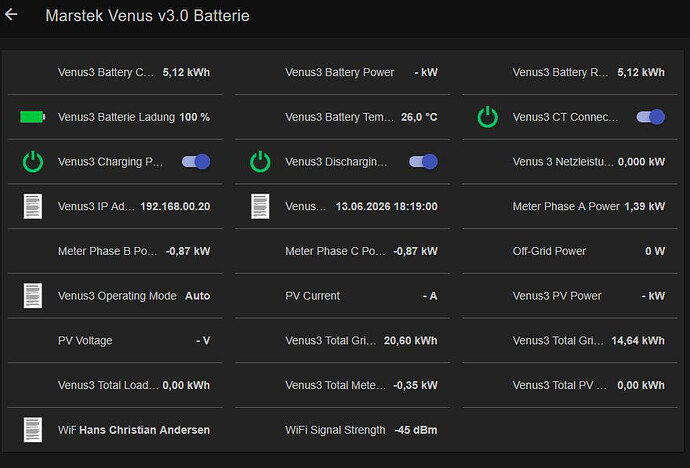The image size is (690, 468).
Task: Click the Auto operating mode value
Action: pyautogui.click(x=198, y=296)
